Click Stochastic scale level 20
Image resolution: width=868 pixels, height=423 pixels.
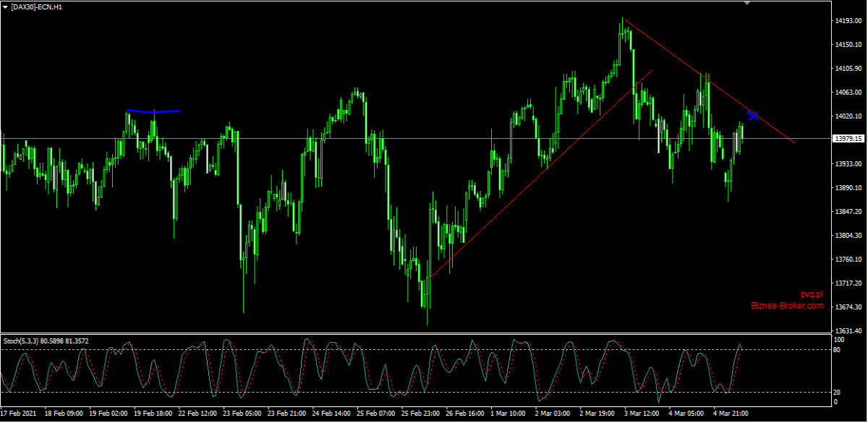[838, 393]
